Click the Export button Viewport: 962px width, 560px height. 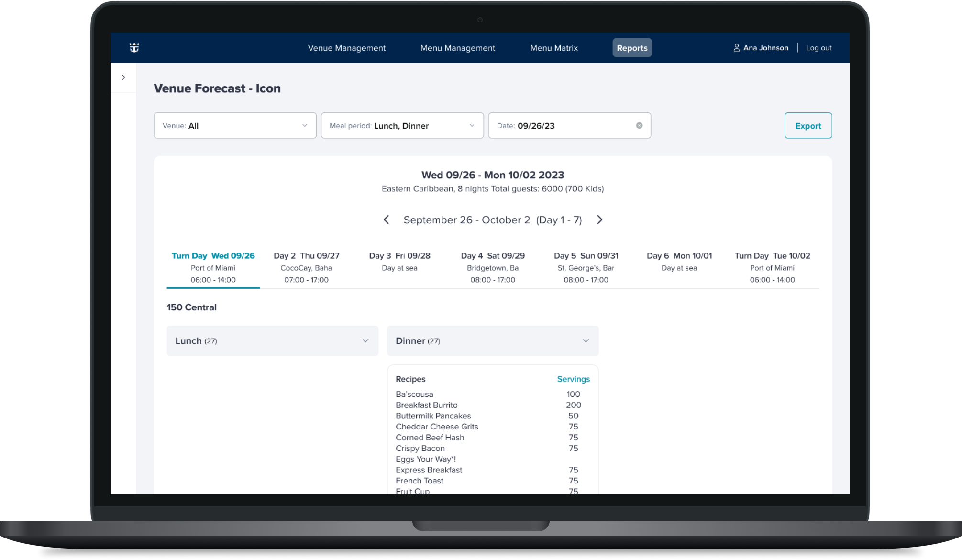[x=807, y=126]
